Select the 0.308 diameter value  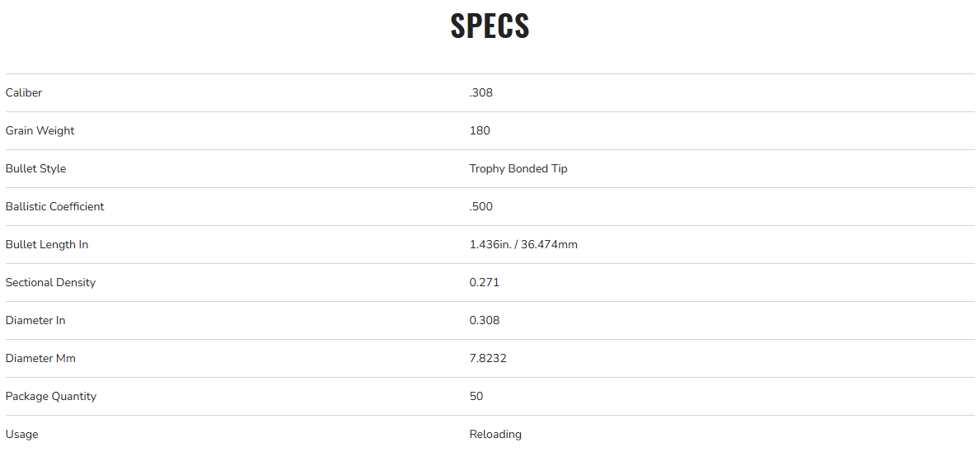pyautogui.click(x=485, y=321)
